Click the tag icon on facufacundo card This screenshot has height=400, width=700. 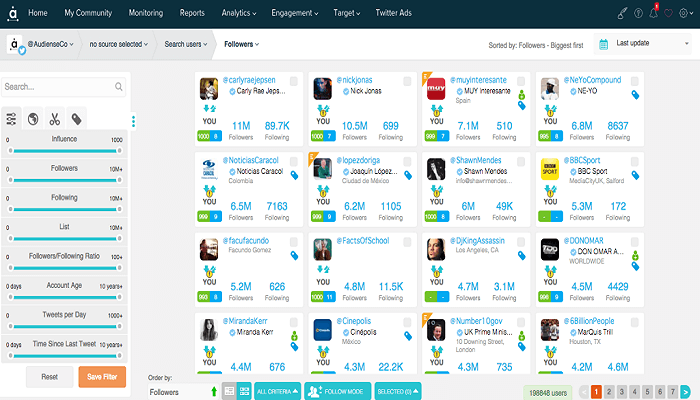[x=294, y=255]
